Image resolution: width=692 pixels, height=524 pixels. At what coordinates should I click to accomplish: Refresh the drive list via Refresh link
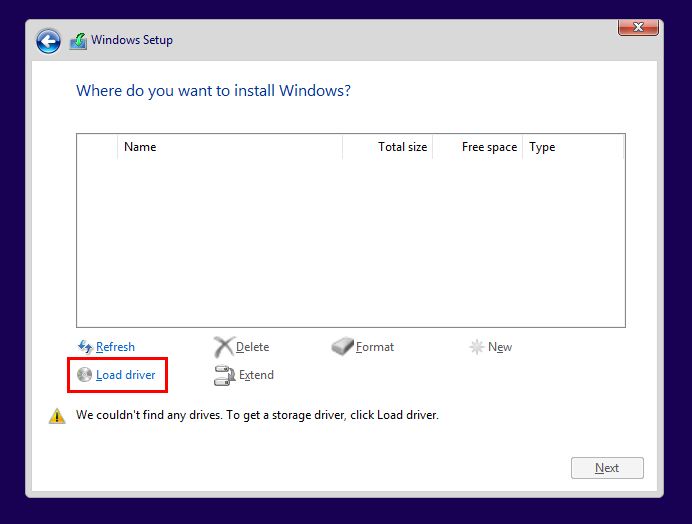point(115,347)
